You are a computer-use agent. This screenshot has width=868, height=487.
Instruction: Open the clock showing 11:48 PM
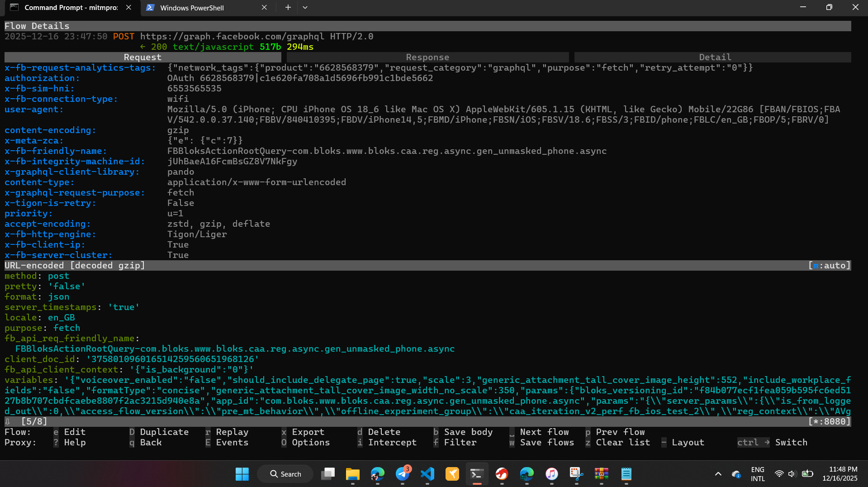840,474
